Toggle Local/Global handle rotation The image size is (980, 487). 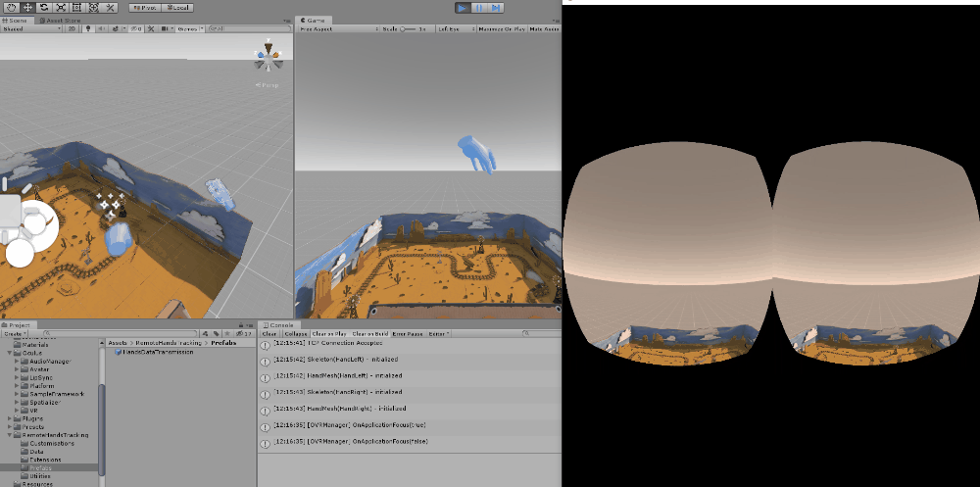pyautogui.click(x=177, y=8)
